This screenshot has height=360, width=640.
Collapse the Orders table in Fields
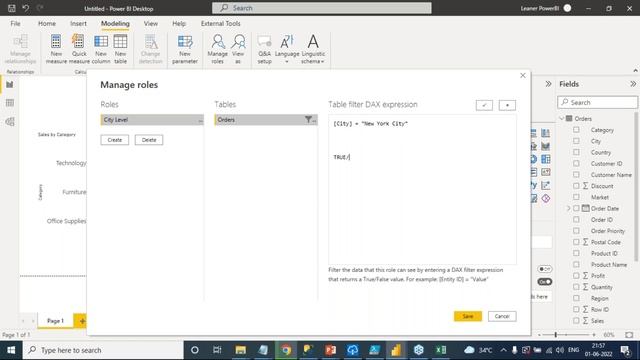pyautogui.click(x=562, y=118)
